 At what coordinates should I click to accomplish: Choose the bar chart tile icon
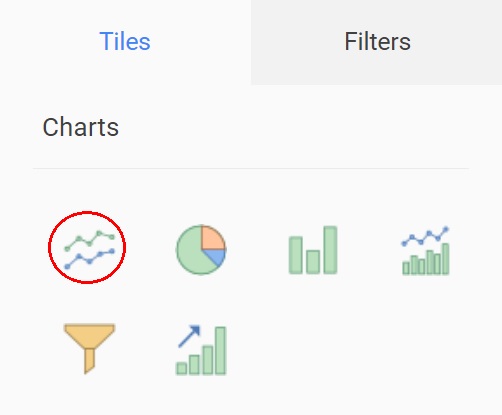point(313,250)
